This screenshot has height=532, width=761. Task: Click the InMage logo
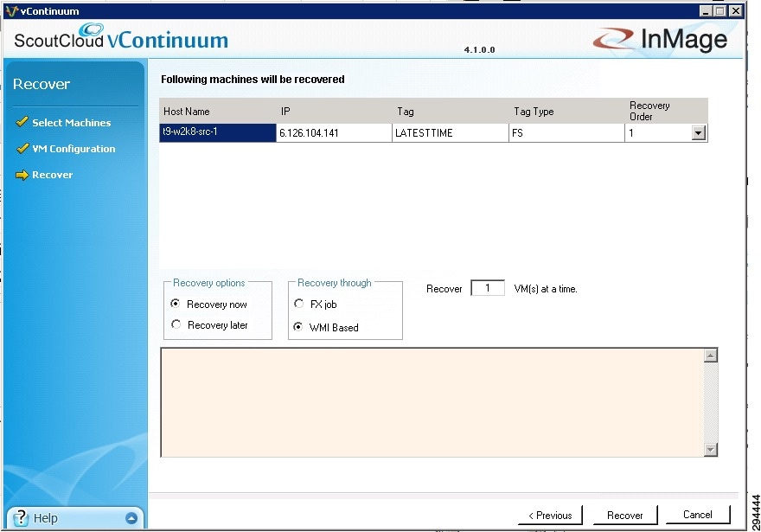click(x=660, y=39)
